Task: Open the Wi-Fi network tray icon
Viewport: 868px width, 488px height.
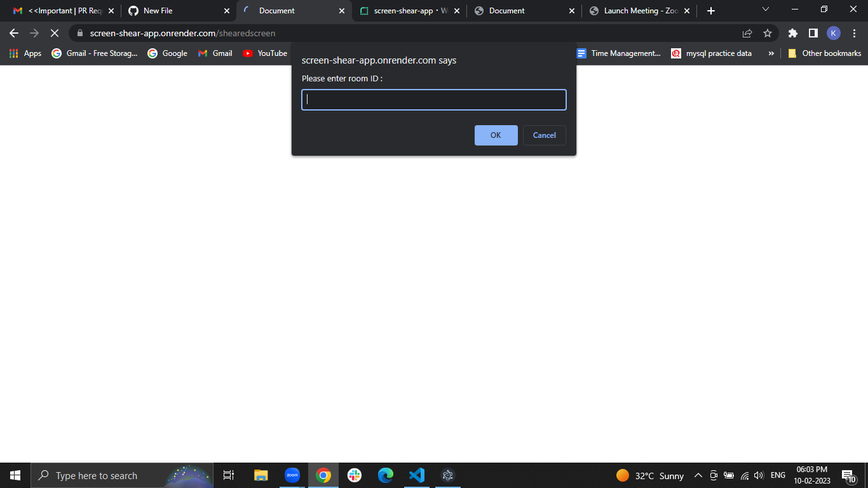Action: click(745, 475)
